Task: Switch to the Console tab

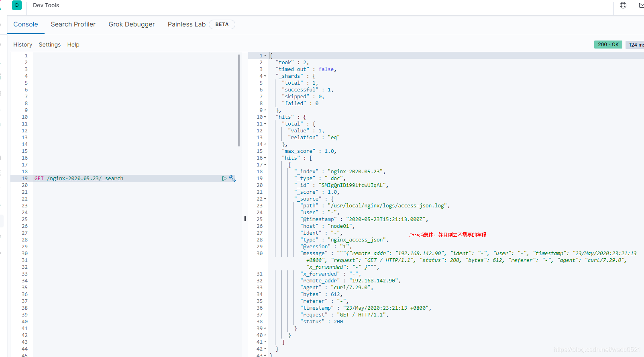Action: 26,24
